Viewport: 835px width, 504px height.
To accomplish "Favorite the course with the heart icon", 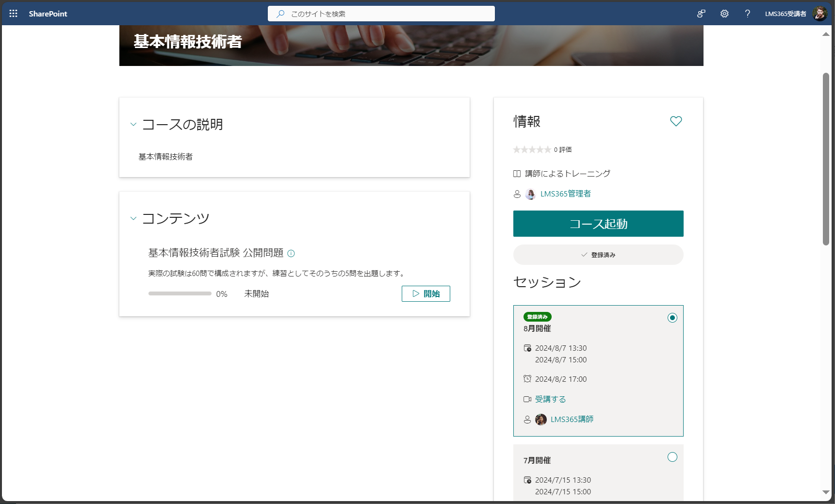I will click(676, 121).
